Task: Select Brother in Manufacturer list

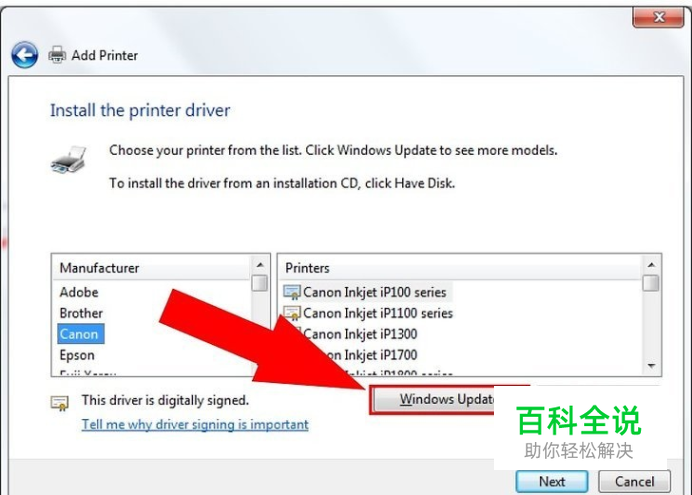Action: coord(81,313)
